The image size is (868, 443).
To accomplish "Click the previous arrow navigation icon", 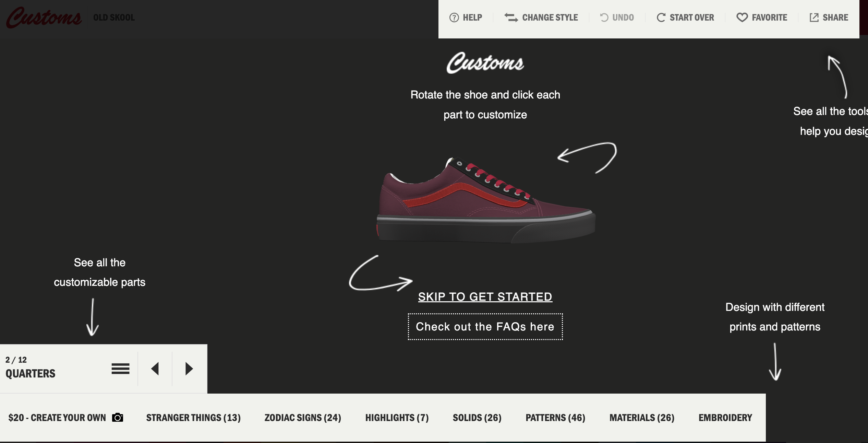I will tap(155, 368).
